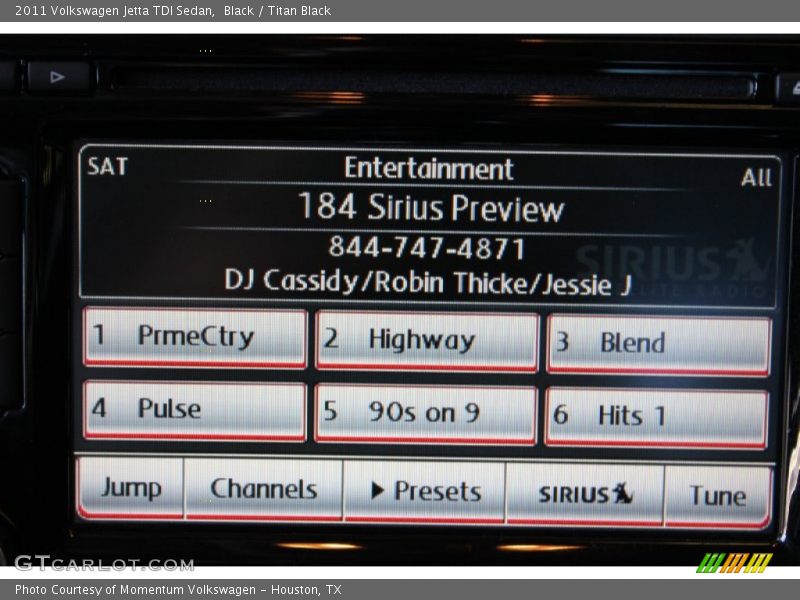Open the Presets tab
This screenshot has height=600, width=800.
(x=424, y=492)
